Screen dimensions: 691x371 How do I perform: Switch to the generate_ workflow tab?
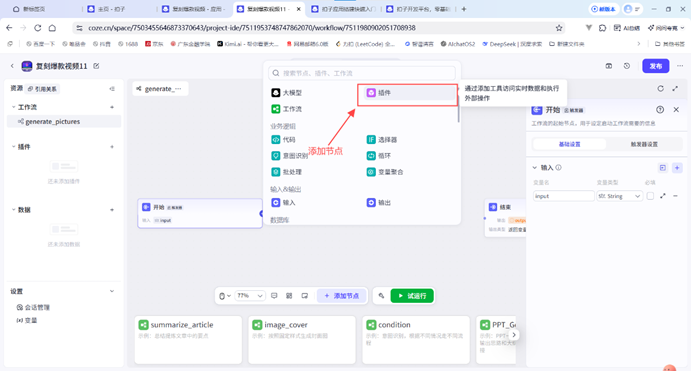(160, 89)
